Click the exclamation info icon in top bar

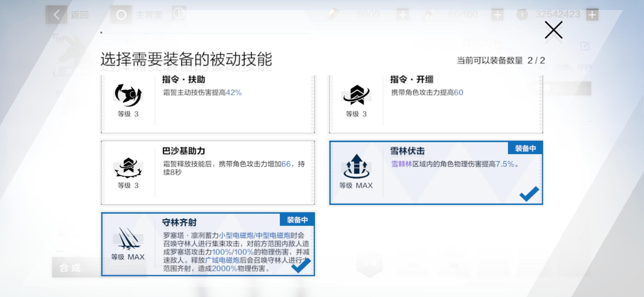179,13
